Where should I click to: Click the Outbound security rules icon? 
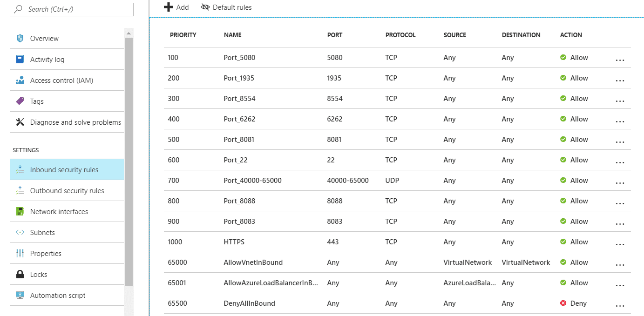pos(20,190)
